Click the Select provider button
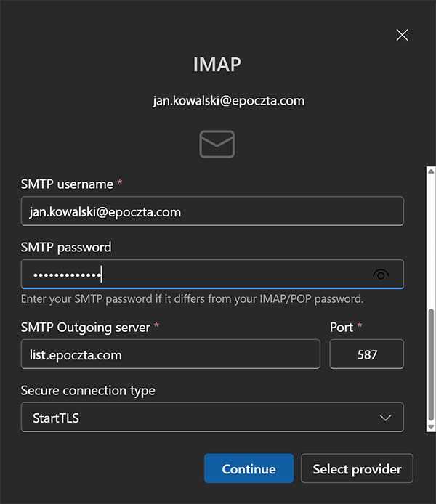This screenshot has height=504, width=436. (357, 469)
